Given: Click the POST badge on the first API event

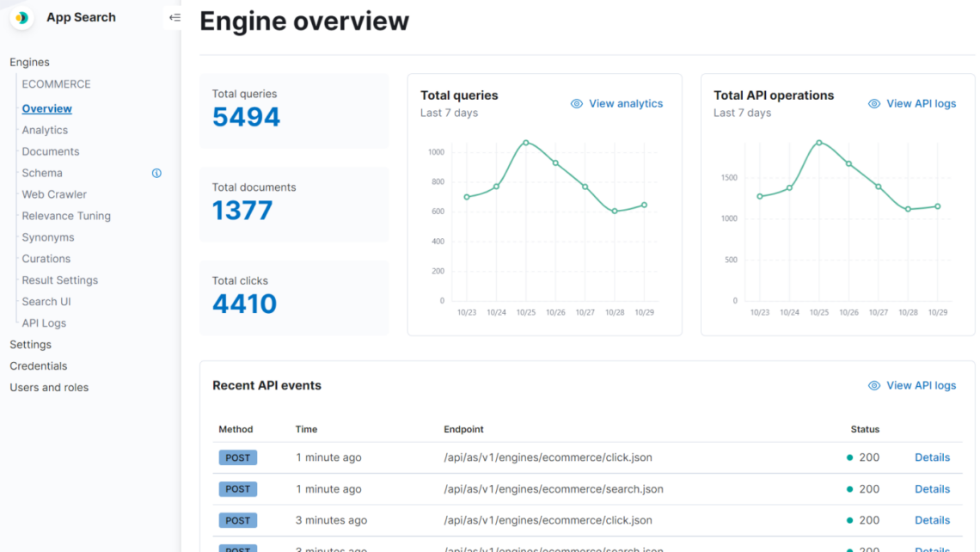Looking at the screenshot, I should coord(237,457).
